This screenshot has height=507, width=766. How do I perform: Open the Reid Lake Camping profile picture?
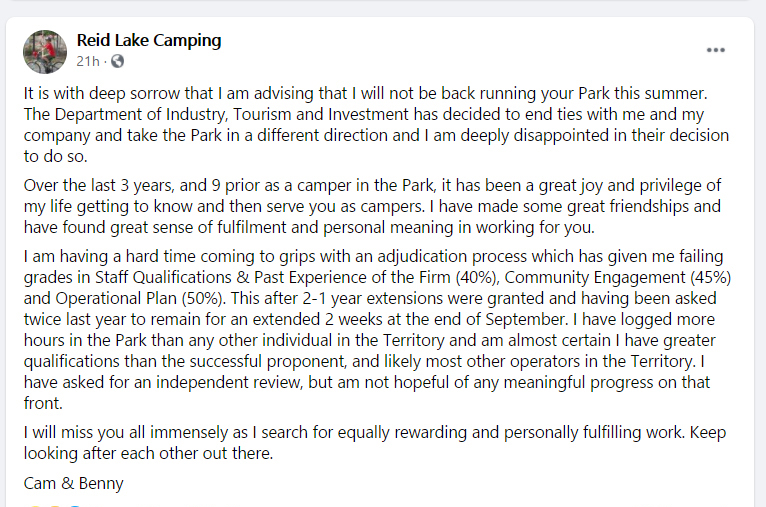pos(45,52)
